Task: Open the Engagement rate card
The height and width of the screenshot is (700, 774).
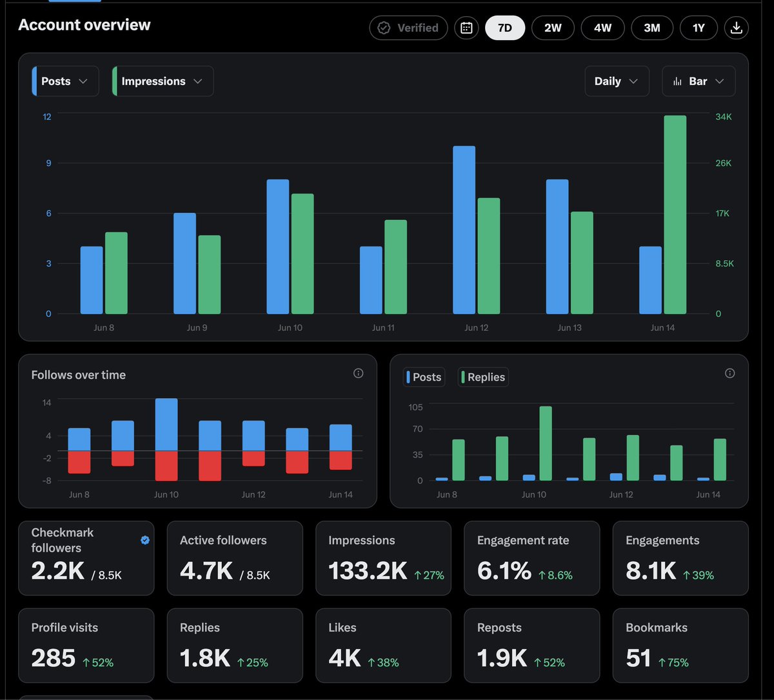Action: [532, 558]
